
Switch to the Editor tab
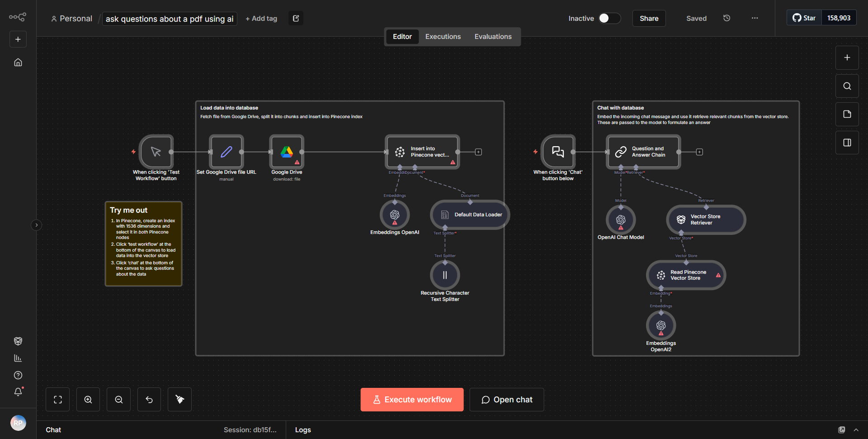click(402, 37)
